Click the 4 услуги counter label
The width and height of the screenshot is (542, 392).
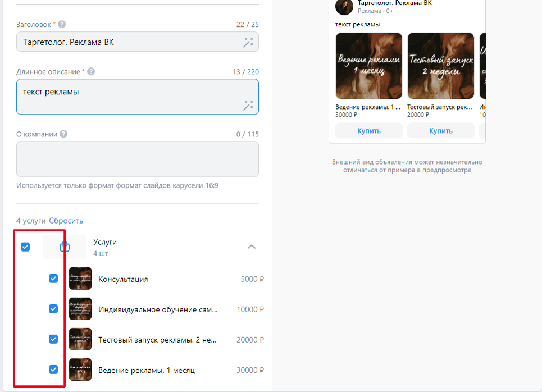tap(31, 221)
